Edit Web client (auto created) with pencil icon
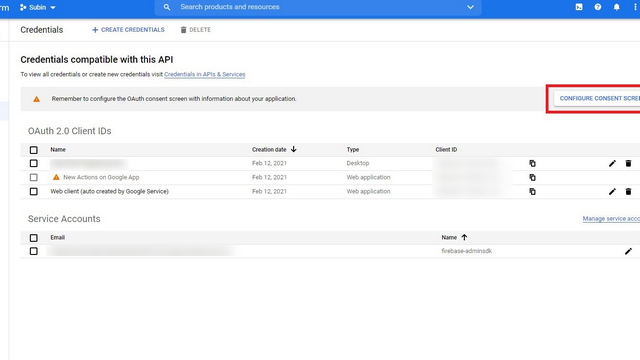This screenshot has height=360, width=640. [612, 191]
